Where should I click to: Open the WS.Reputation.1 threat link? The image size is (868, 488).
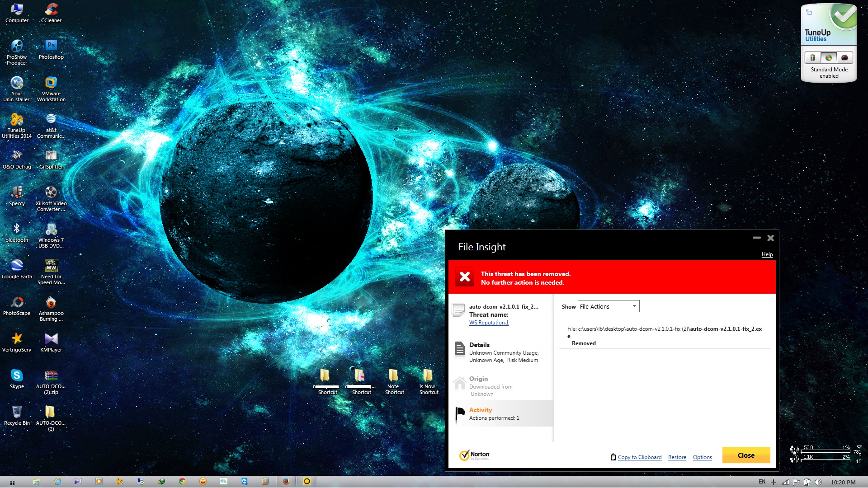coord(489,323)
